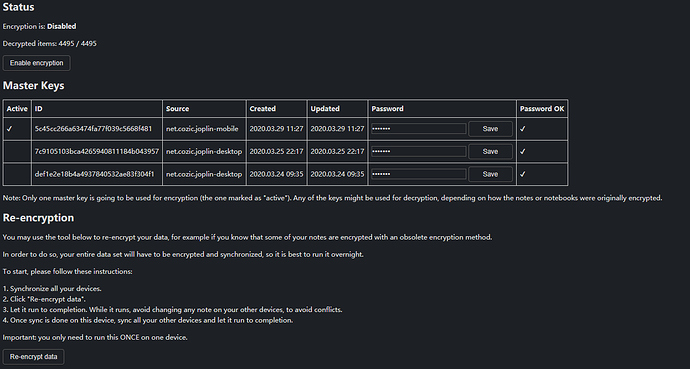Click the Enable encryption button

point(37,63)
